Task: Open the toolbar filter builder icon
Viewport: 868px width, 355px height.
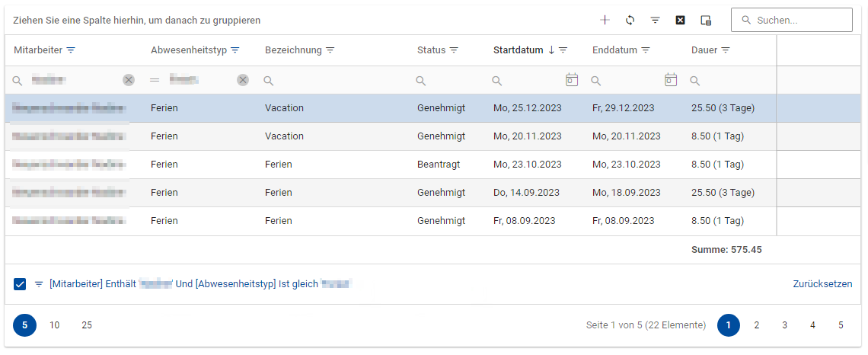Action: coord(655,20)
